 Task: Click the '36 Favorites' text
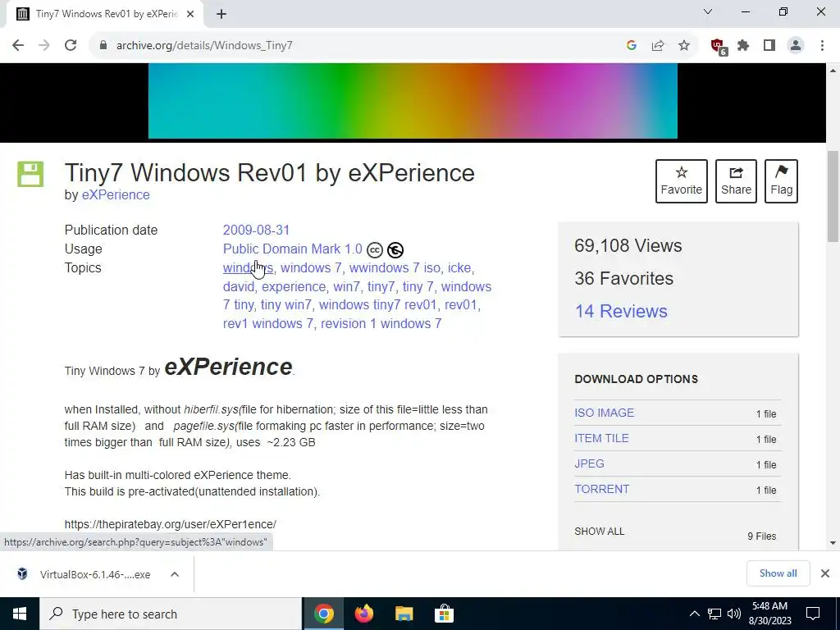click(x=623, y=279)
